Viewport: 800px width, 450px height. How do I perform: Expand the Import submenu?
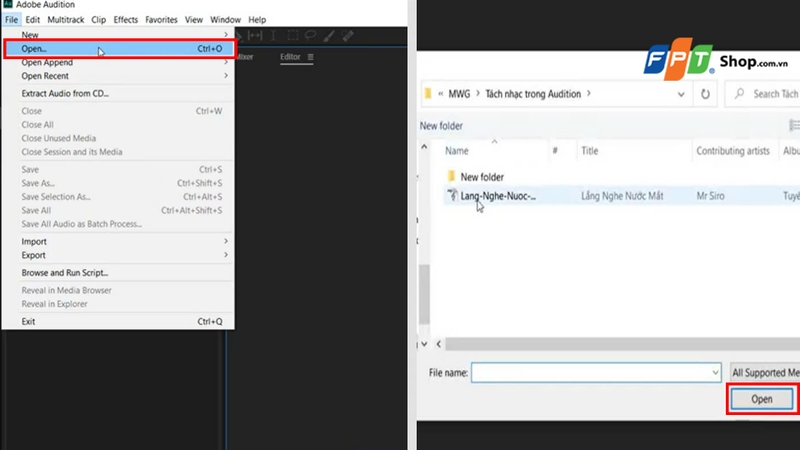pyautogui.click(x=118, y=241)
